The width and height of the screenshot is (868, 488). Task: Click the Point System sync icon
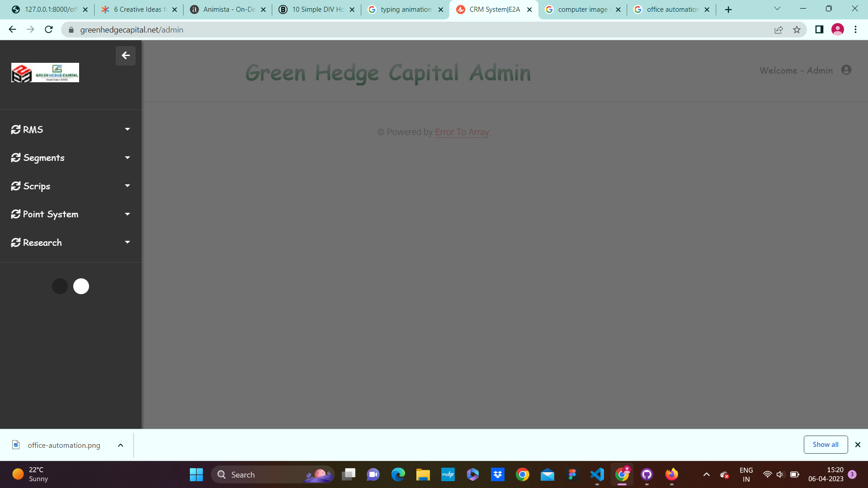(16, 214)
